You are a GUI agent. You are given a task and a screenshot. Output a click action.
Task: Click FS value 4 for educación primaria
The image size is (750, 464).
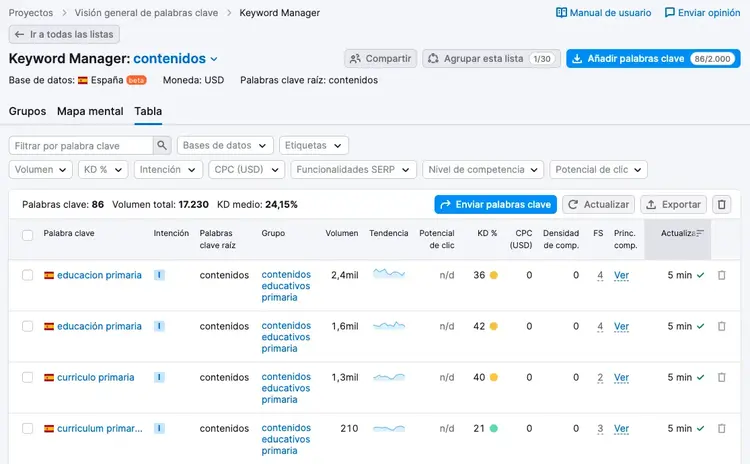click(600, 327)
